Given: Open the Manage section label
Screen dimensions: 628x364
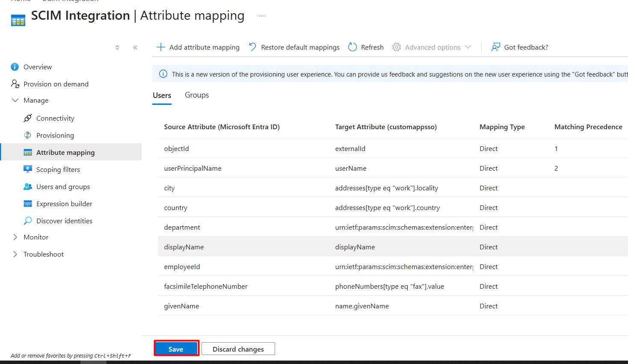Looking at the screenshot, I should click(x=36, y=100).
